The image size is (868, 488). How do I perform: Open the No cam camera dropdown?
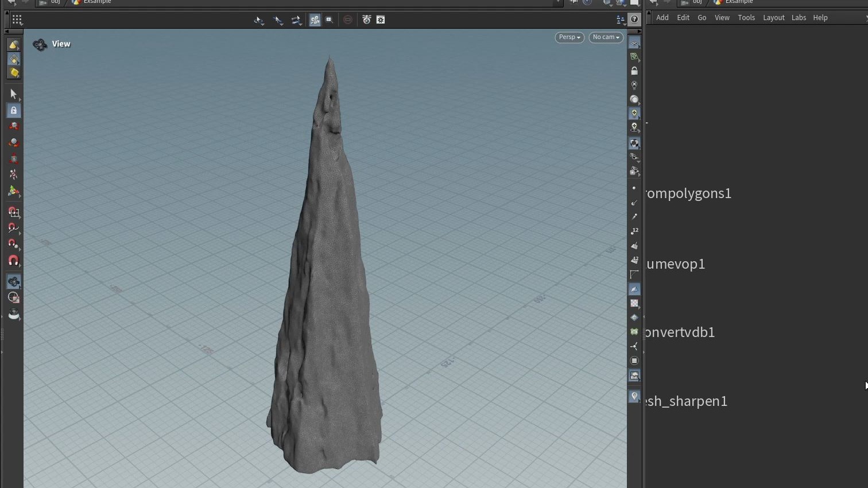(606, 37)
